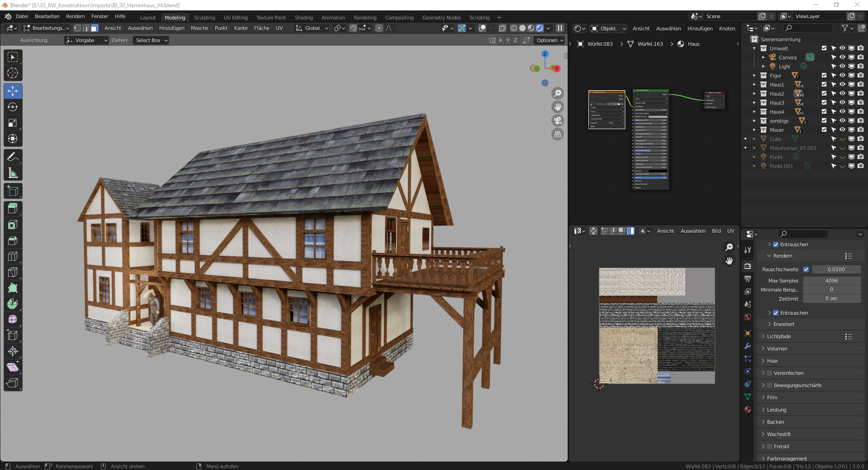
Task: Select the 3D Cursor tool
Action: [x=13, y=73]
